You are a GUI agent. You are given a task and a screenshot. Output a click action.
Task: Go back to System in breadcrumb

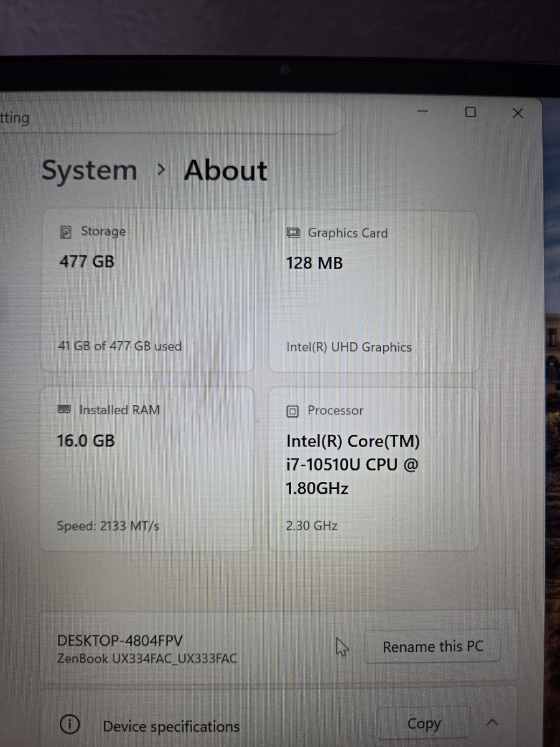[x=90, y=171]
